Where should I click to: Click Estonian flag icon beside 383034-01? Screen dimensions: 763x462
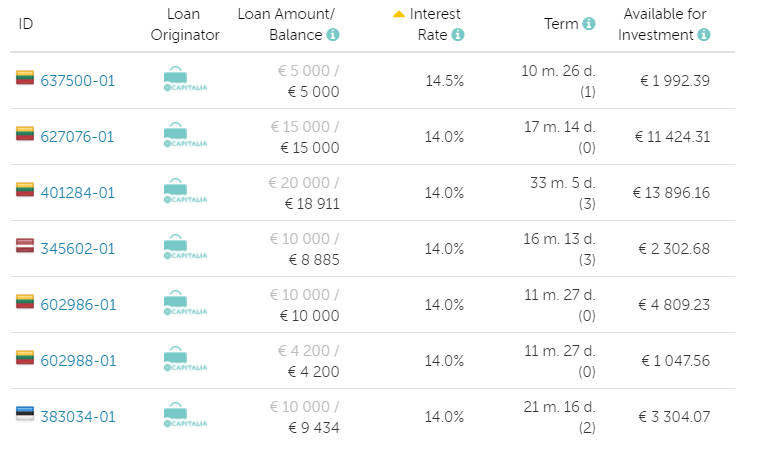25,415
